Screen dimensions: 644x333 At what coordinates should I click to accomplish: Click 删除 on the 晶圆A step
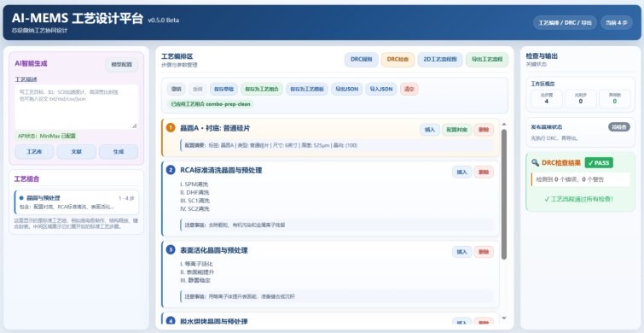click(484, 130)
